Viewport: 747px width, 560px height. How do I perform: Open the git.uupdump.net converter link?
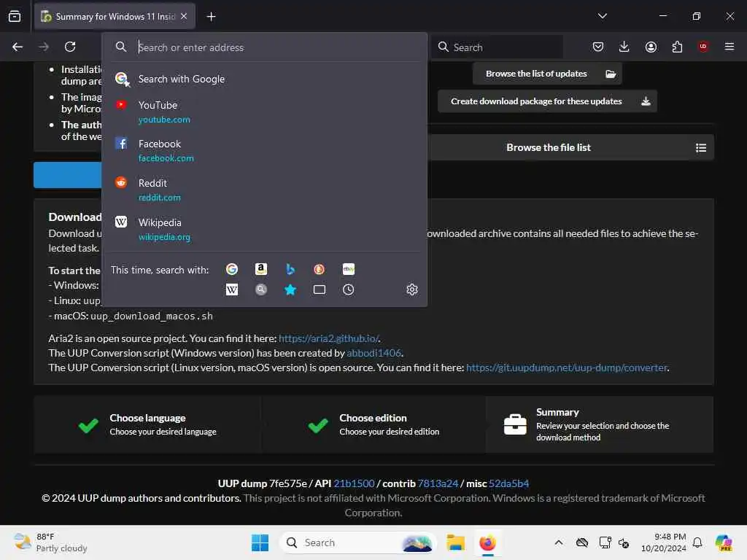point(566,367)
